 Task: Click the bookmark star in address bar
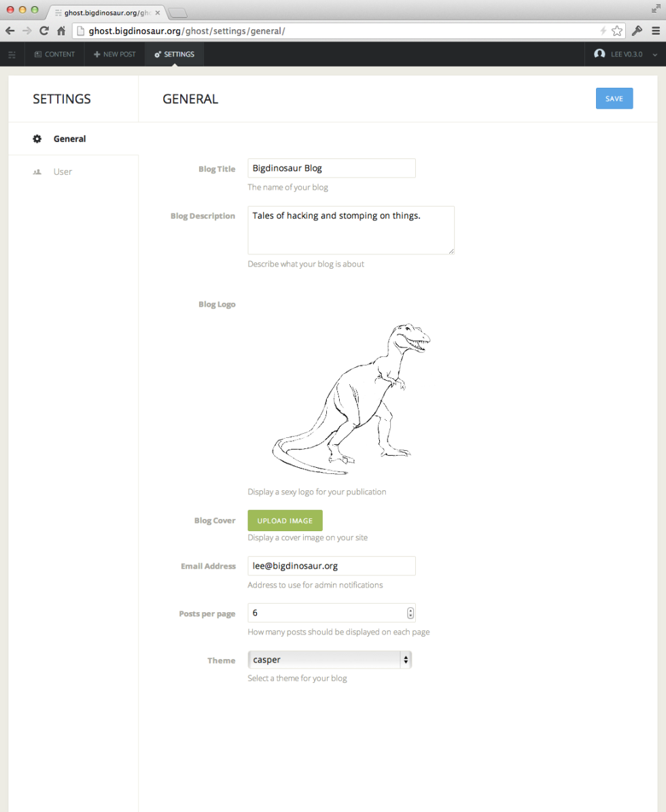(617, 31)
